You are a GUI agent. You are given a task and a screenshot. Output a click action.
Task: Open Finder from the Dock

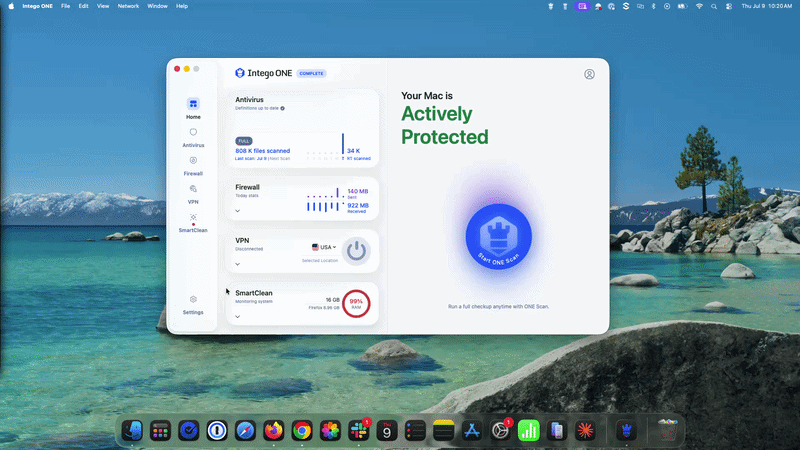pyautogui.click(x=132, y=431)
